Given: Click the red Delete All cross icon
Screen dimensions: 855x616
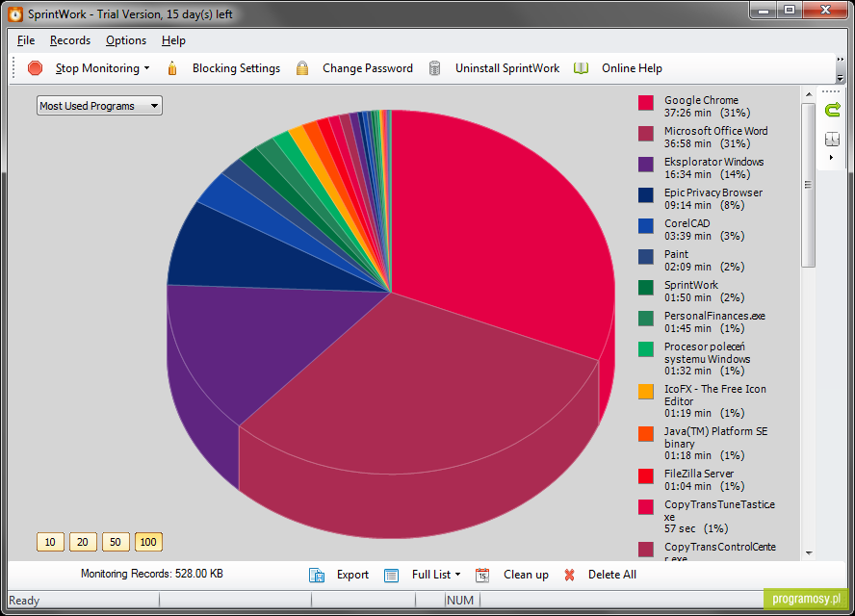Looking at the screenshot, I should click(569, 575).
